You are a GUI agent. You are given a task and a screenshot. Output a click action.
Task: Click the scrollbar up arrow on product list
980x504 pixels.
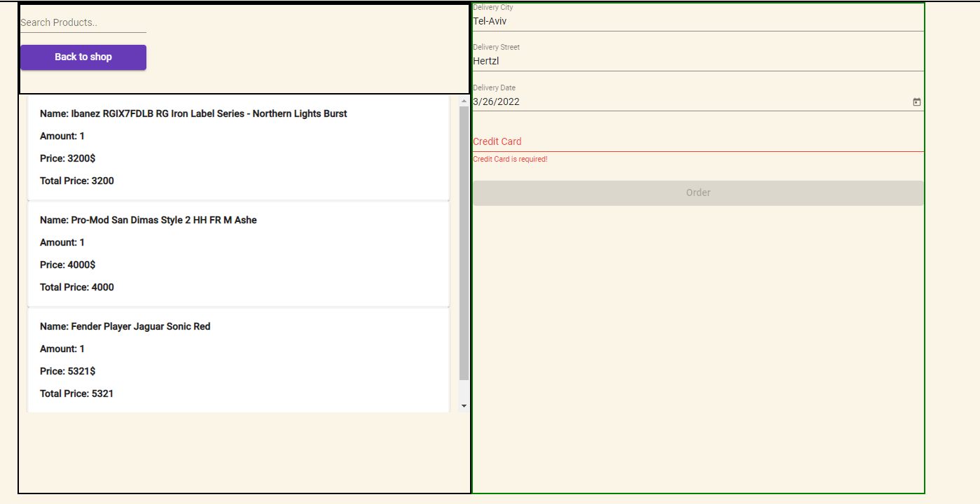(463, 99)
